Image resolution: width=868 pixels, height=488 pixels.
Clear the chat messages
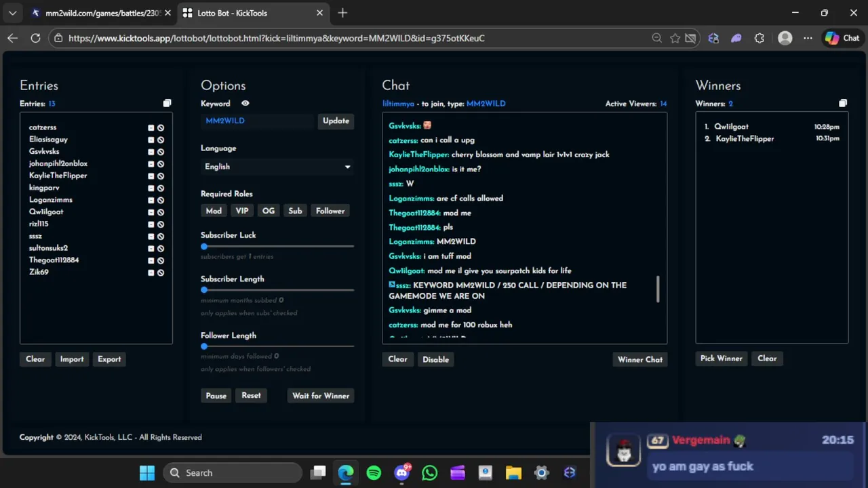tap(397, 359)
